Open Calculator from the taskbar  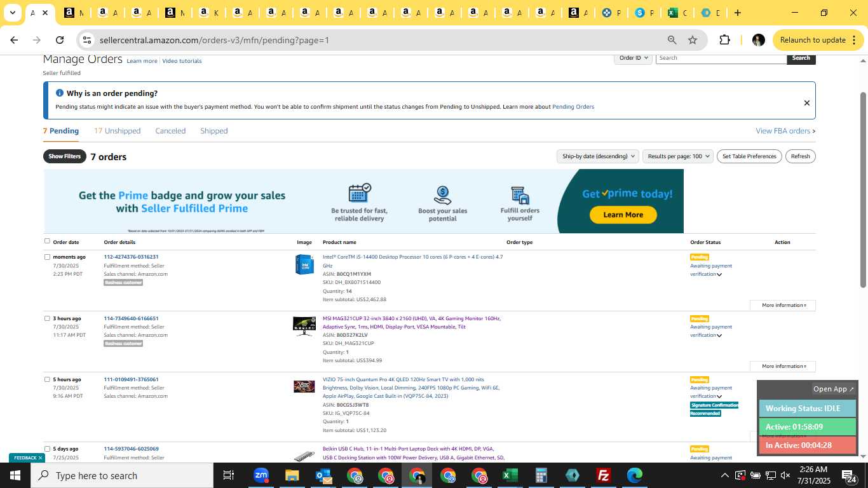click(x=541, y=475)
